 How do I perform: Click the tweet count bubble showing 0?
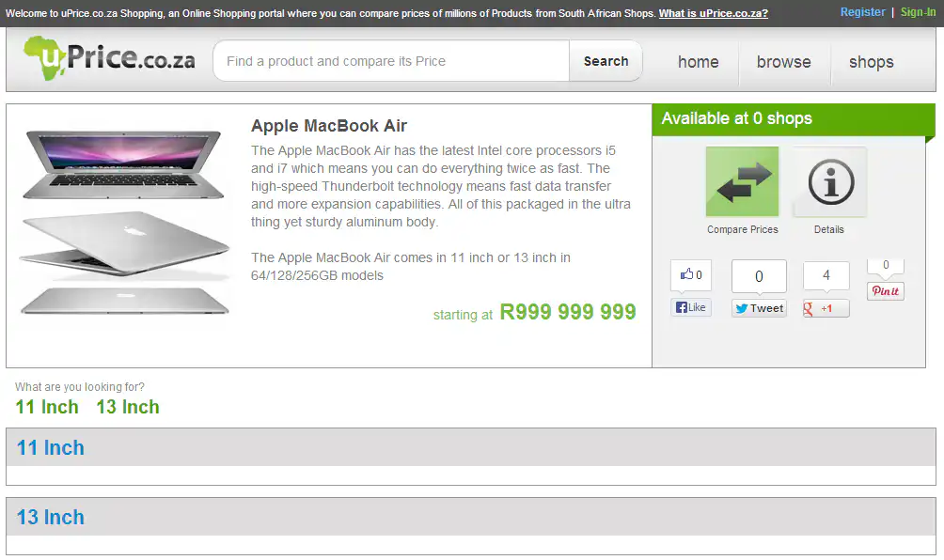(759, 276)
